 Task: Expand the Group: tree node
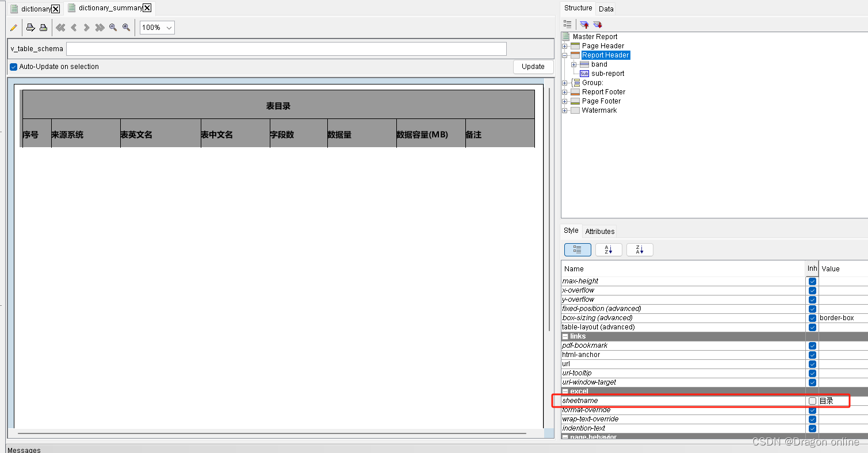coord(565,83)
